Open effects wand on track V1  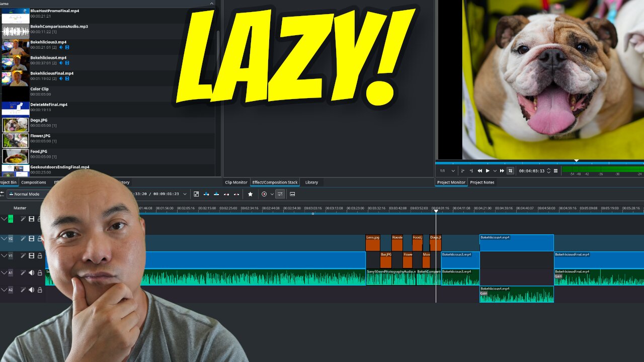(23, 255)
